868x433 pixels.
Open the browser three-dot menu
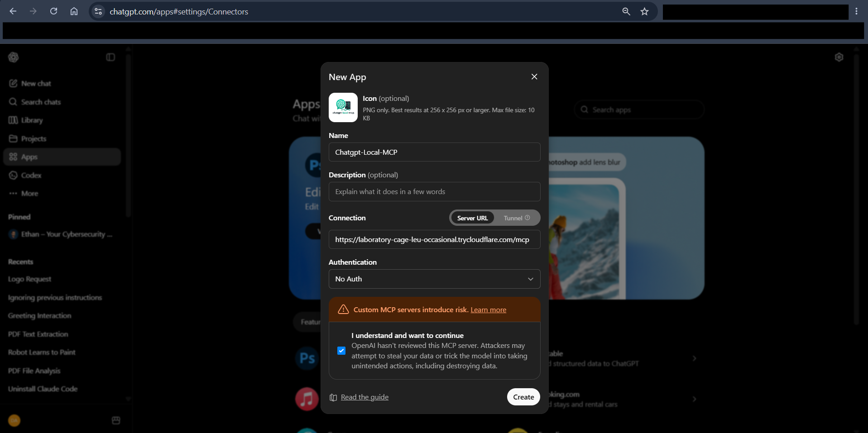coord(856,11)
